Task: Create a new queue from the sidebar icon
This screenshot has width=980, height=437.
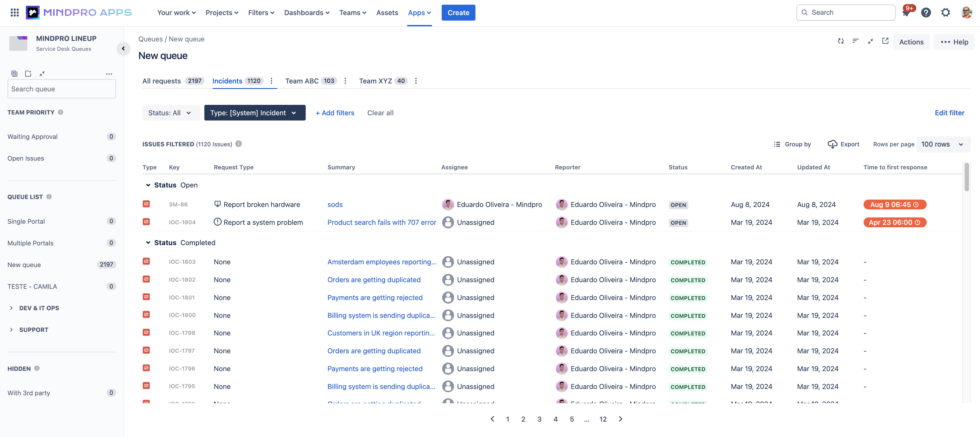Action: (28, 73)
